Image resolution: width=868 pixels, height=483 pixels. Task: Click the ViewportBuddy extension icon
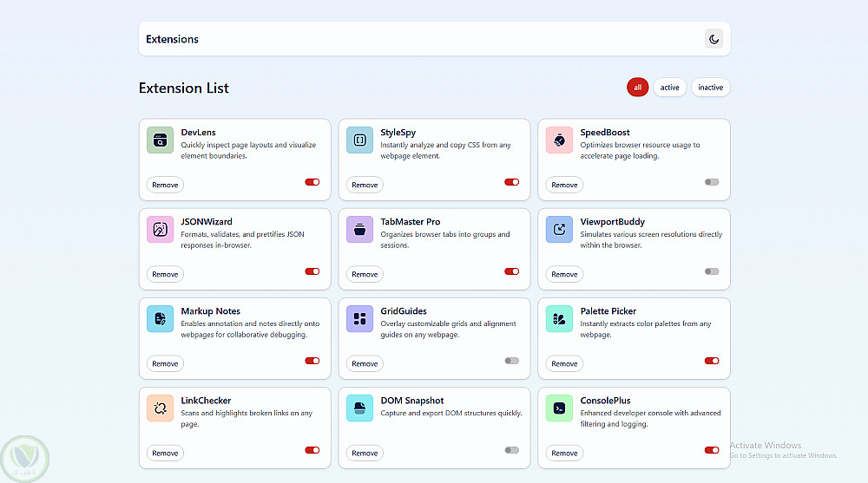pos(559,230)
